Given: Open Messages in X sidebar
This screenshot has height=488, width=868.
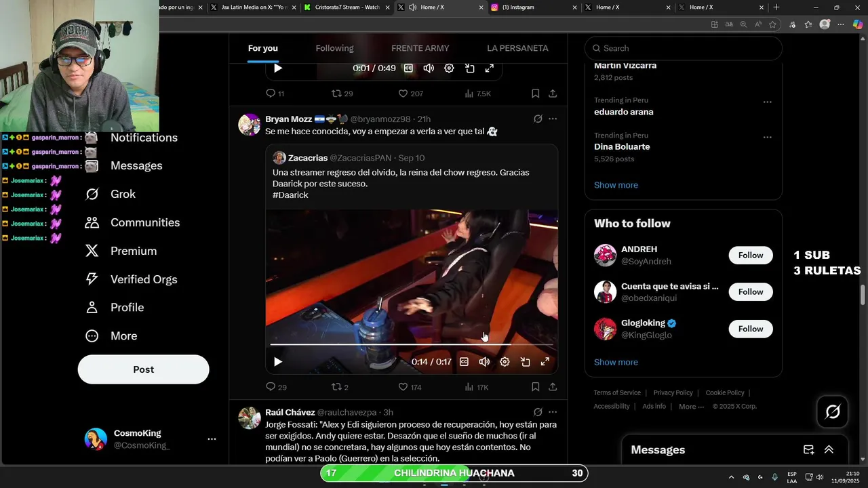Looking at the screenshot, I should pos(136,165).
